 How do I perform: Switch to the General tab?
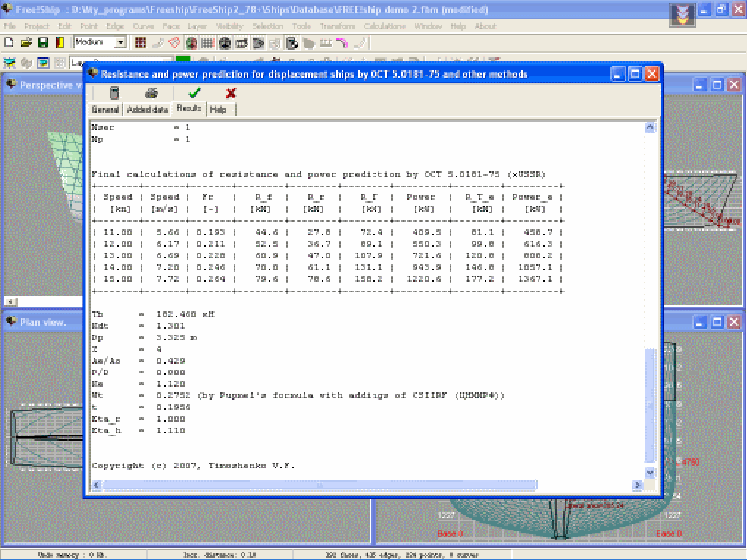pyautogui.click(x=105, y=110)
